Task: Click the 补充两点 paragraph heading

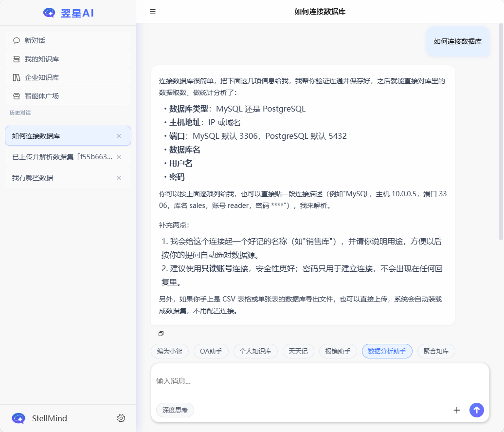Action: click(x=174, y=225)
